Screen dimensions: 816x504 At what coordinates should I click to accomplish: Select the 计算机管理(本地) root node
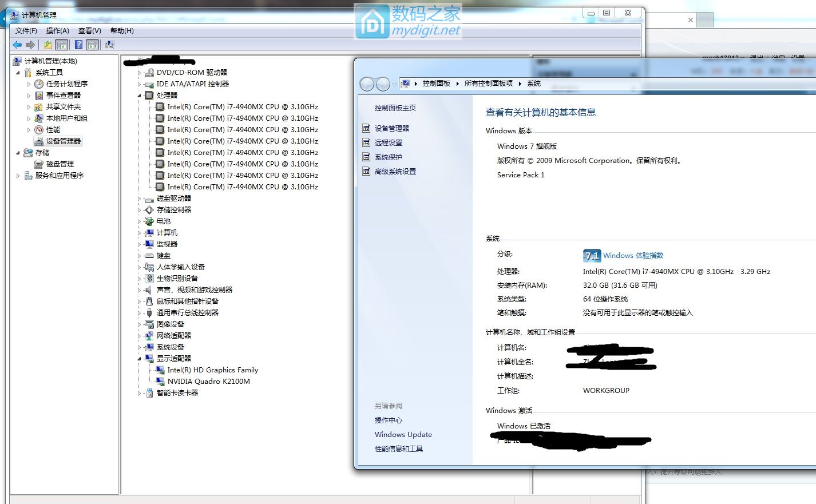[x=50, y=61]
